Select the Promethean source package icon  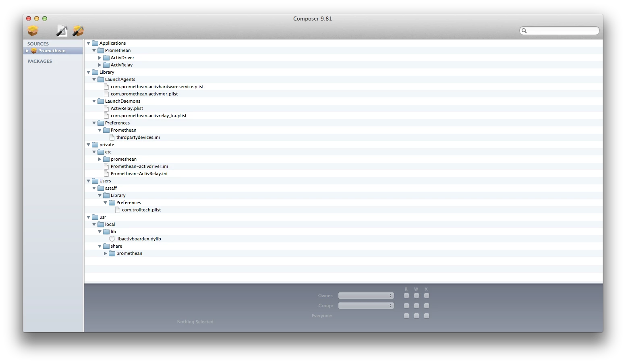click(34, 51)
